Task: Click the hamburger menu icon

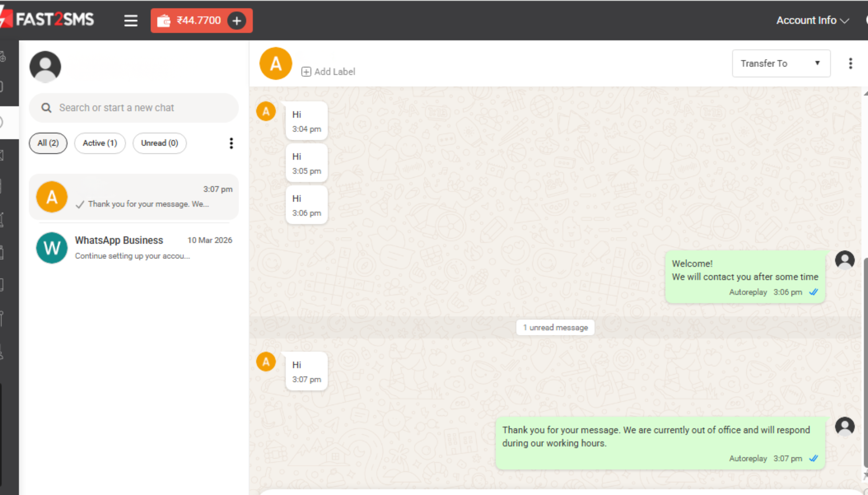Action: [130, 20]
